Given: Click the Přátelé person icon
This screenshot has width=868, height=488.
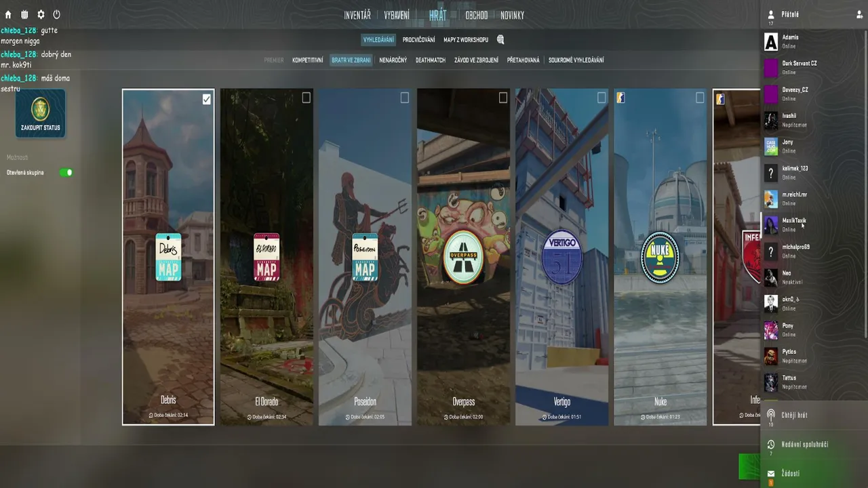Looking at the screenshot, I should coord(771,14).
